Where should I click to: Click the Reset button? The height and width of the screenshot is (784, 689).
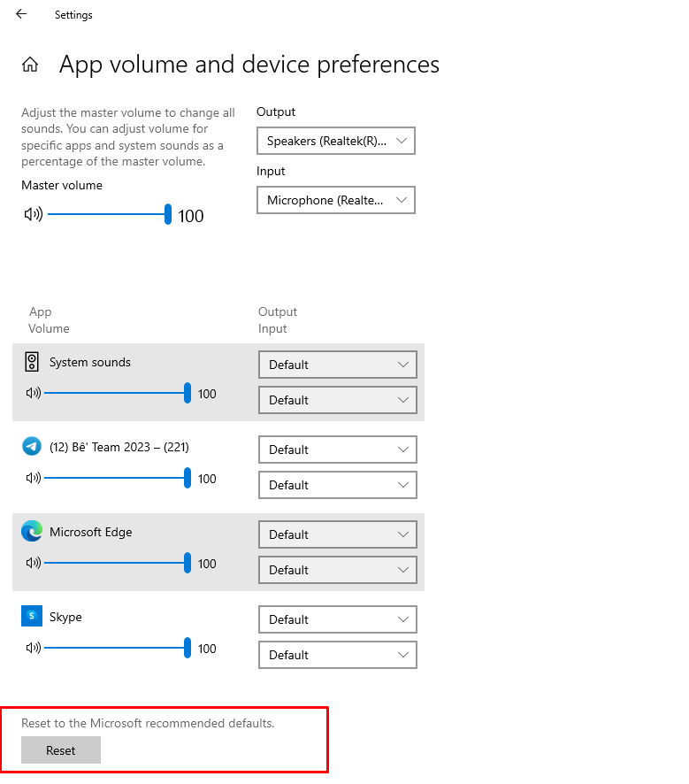tap(61, 750)
